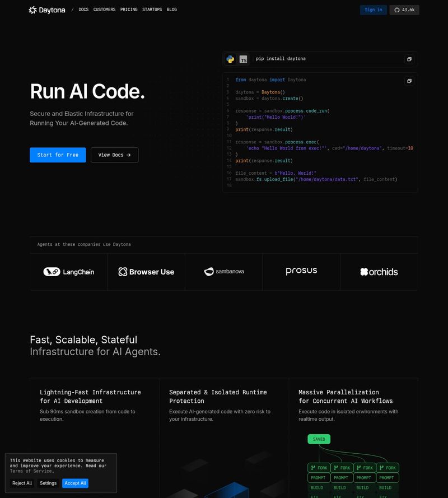
Task: Select the Sambanova logo
Action: pyautogui.click(x=224, y=272)
